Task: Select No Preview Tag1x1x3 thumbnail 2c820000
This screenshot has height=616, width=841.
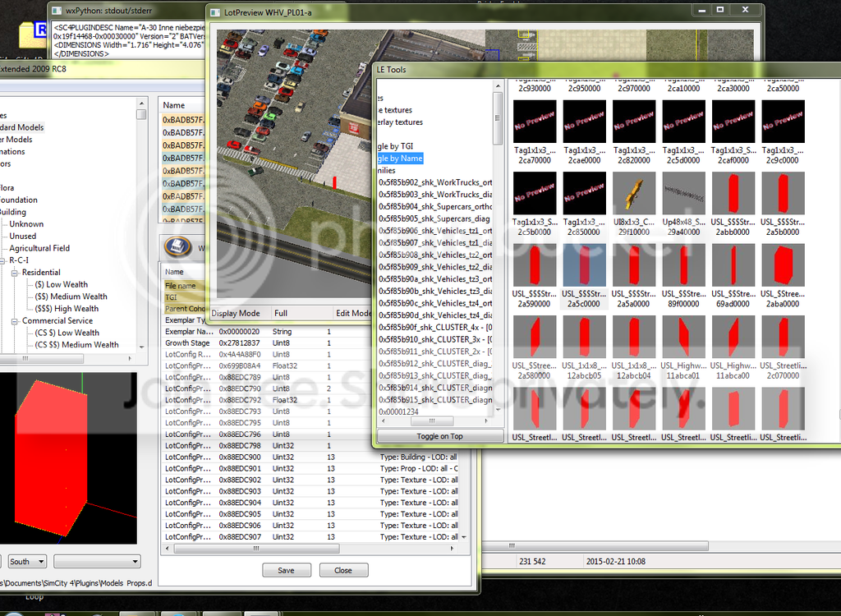Action: 634,122
